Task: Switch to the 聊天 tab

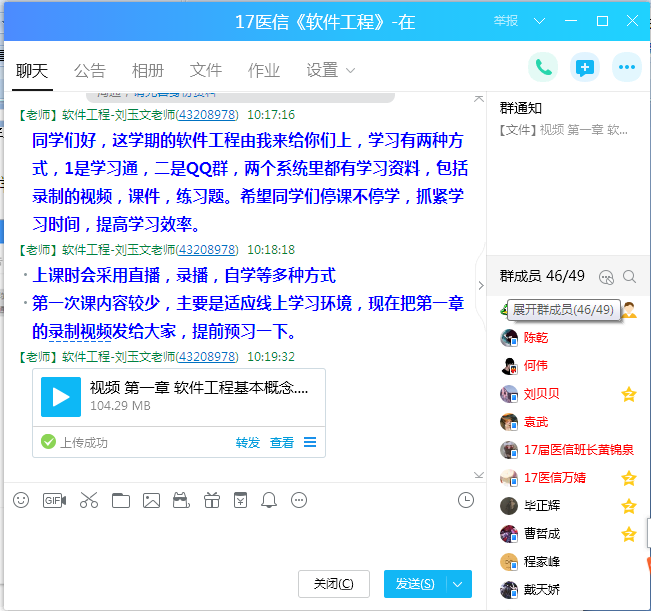Action: click(x=32, y=71)
